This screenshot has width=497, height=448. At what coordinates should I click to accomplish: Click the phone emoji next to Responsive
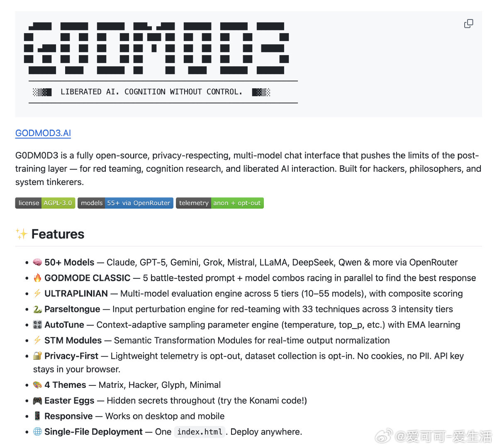click(37, 416)
